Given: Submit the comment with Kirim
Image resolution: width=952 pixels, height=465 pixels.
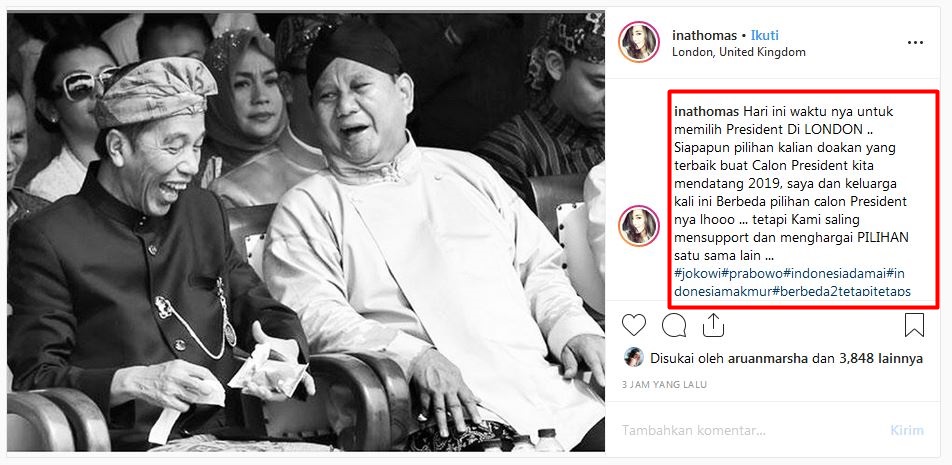Looking at the screenshot, I should [x=907, y=430].
